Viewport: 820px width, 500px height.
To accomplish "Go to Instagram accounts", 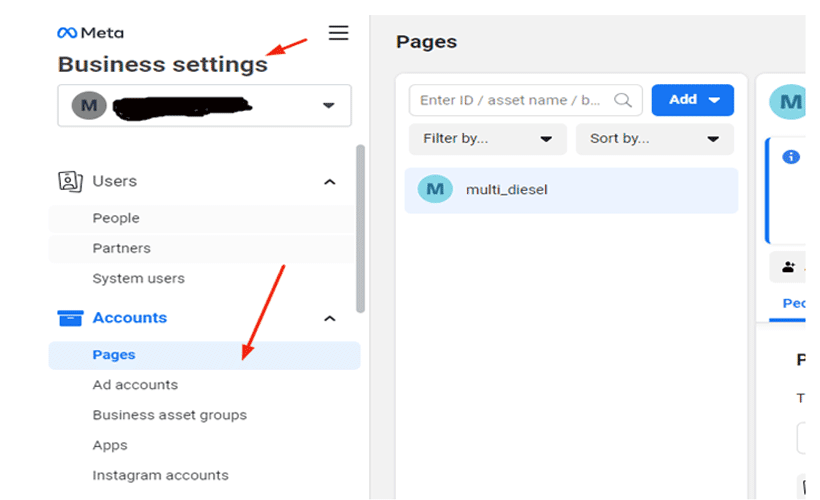I will [160, 475].
